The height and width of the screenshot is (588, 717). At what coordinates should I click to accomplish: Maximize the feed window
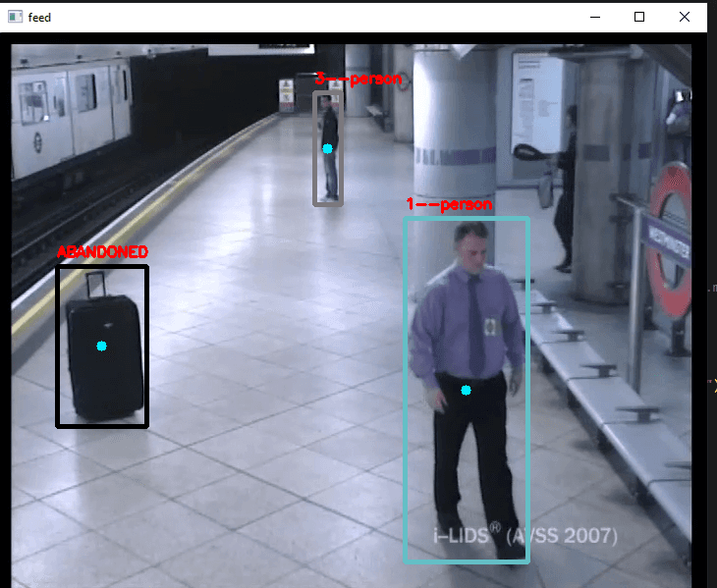639,17
